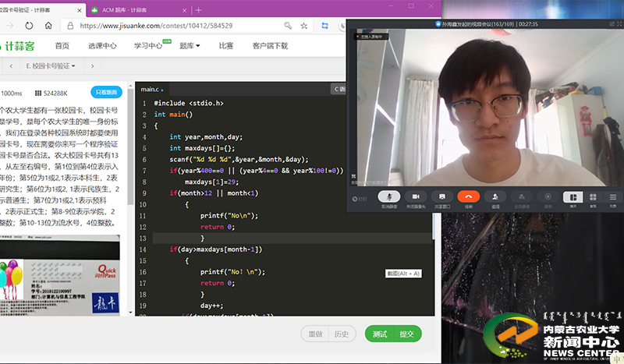Select the grid layout view

coord(593,197)
